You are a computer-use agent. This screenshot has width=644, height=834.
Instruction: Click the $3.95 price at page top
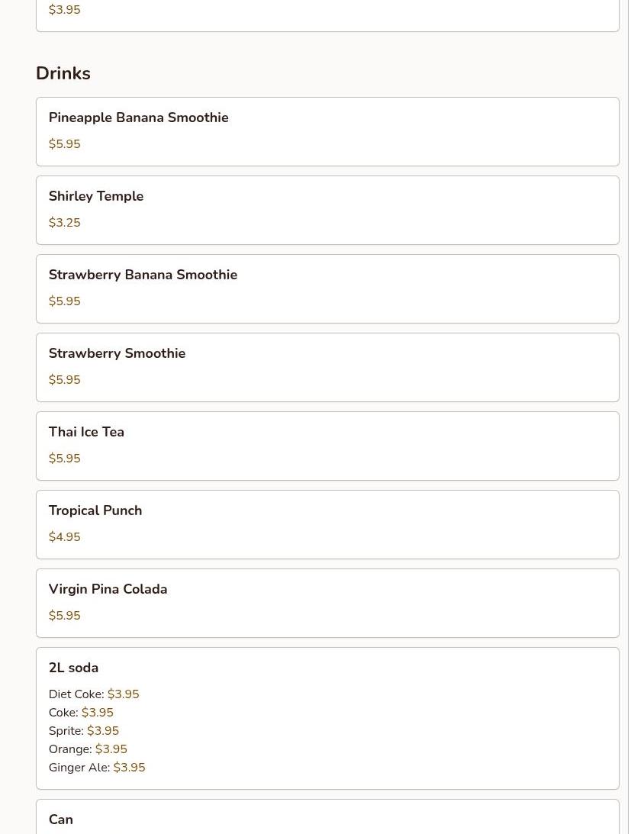pos(64,10)
